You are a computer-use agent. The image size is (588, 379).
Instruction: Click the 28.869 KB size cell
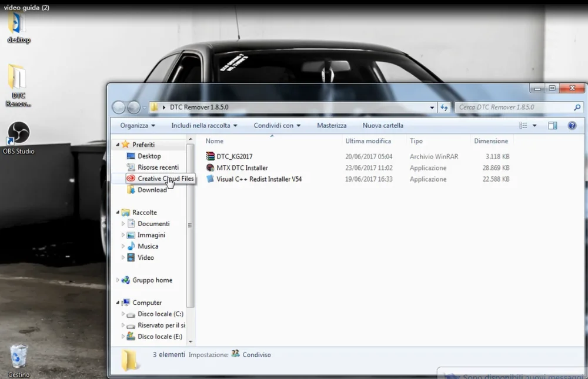pyautogui.click(x=496, y=167)
